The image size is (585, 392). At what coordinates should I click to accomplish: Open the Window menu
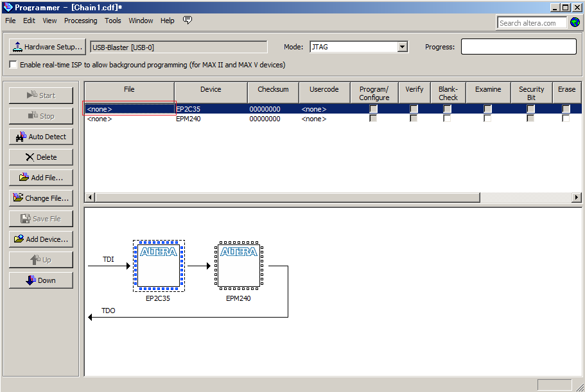[141, 21]
